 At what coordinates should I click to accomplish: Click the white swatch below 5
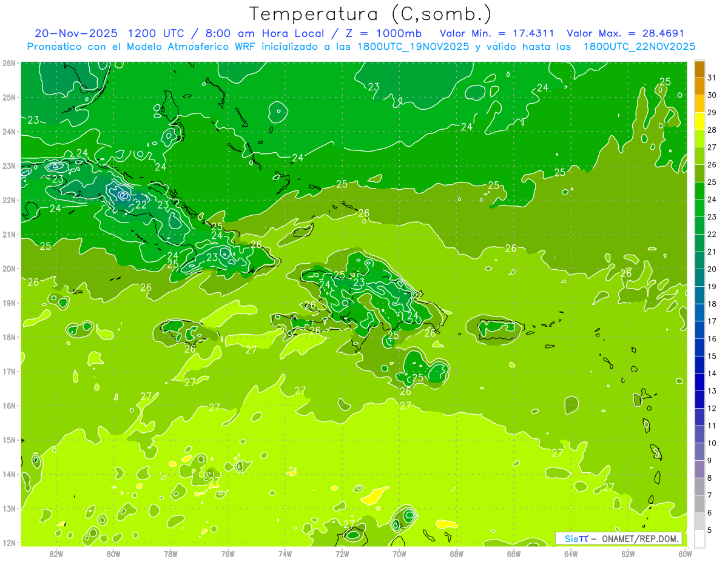click(699, 538)
